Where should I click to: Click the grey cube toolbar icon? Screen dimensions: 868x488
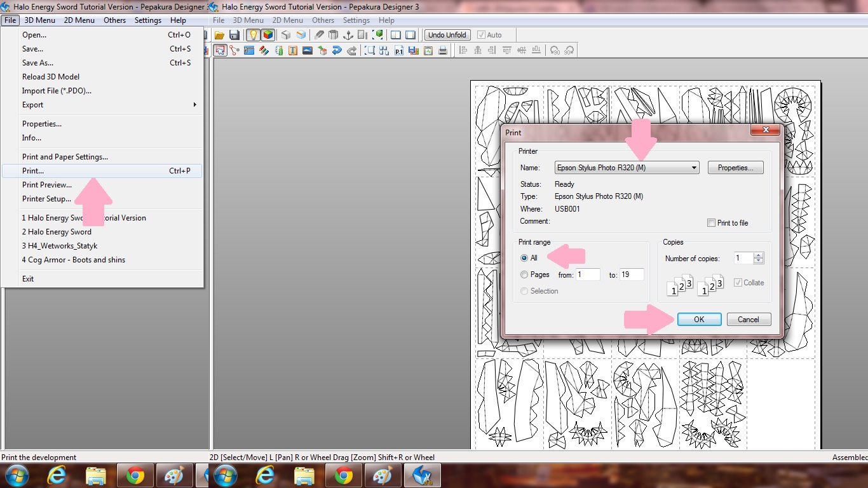(x=286, y=35)
